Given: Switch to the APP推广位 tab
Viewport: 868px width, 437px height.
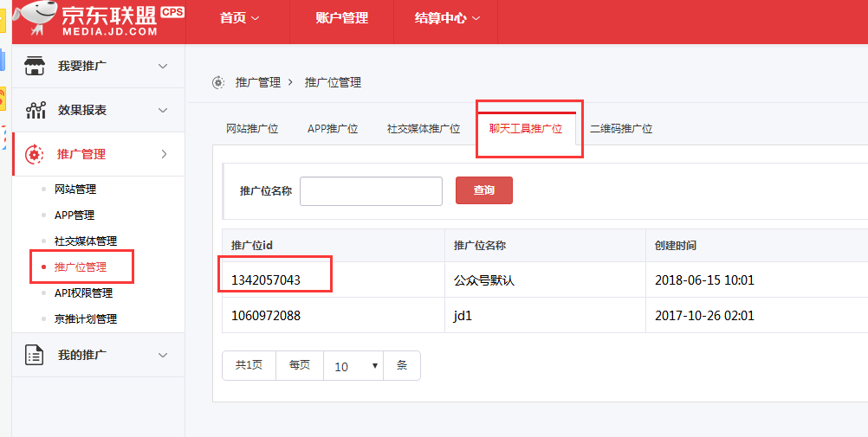Looking at the screenshot, I should [333, 129].
